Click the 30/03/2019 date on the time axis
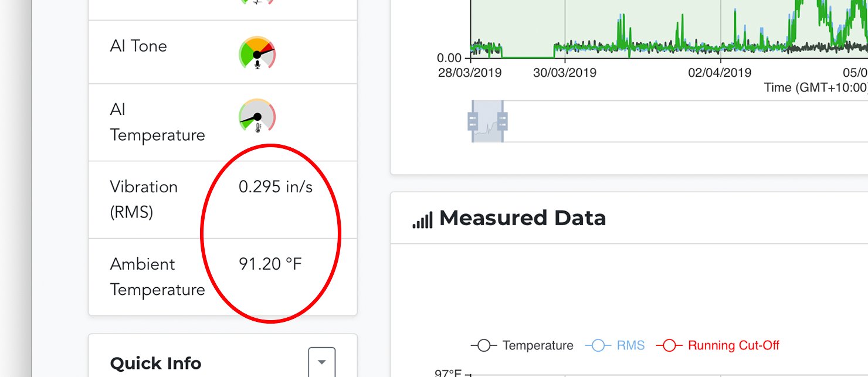 tap(565, 73)
